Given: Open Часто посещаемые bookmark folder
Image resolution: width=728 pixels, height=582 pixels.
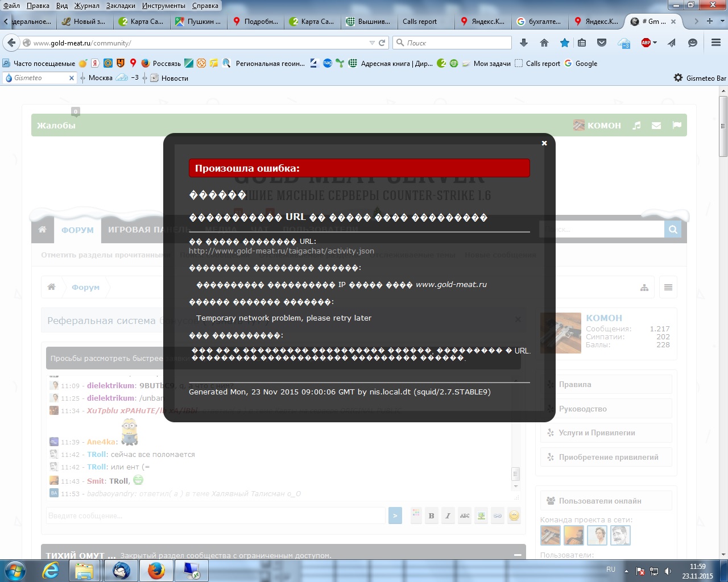Looking at the screenshot, I should tap(39, 63).
